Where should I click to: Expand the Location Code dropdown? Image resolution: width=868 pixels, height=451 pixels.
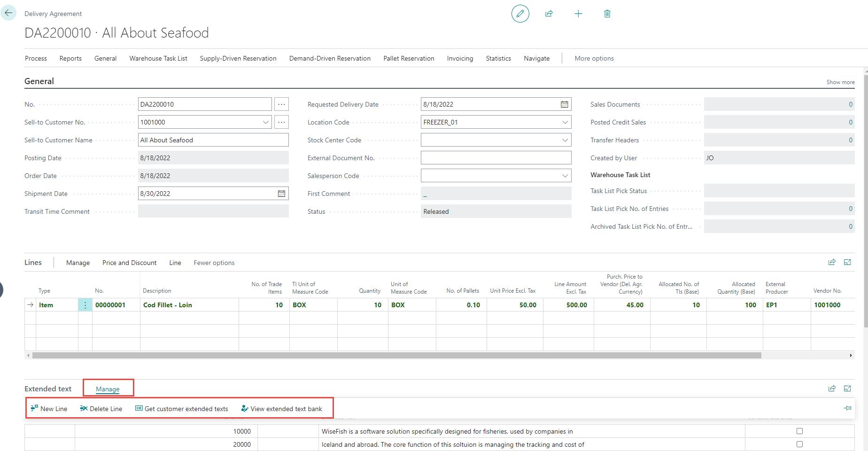pyautogui.click(x=565, y=122)
